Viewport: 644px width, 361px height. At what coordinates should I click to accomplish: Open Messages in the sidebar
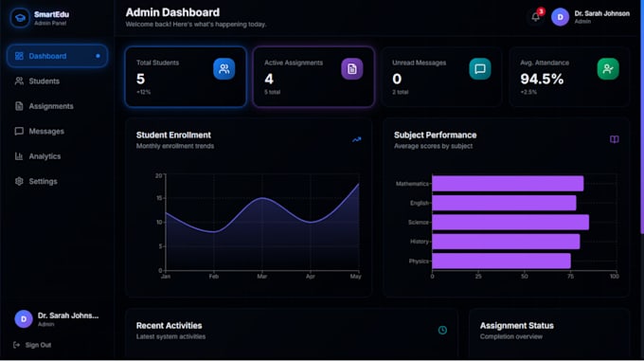point(57,131)
